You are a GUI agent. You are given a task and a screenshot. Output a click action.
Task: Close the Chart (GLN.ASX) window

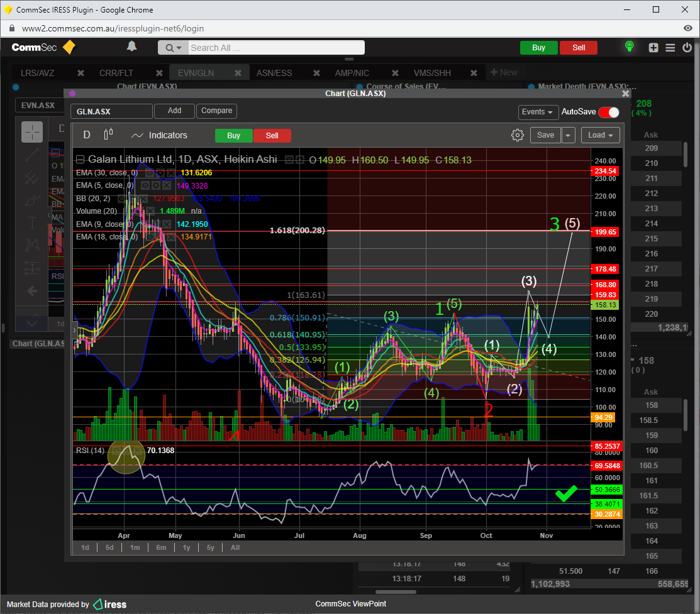coord(625,93)
